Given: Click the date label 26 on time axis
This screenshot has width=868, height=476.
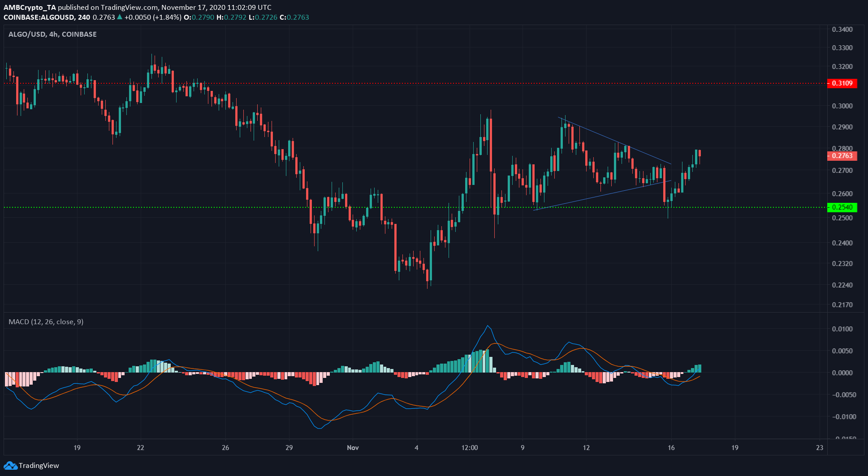Looking at the screenshot, I should (225, 448).
